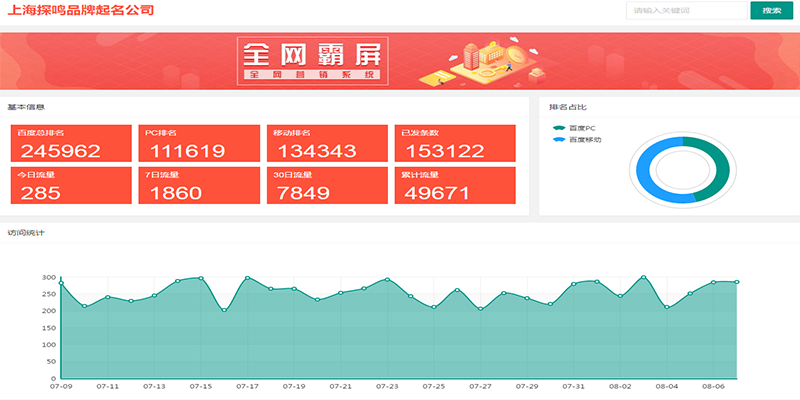Click the green 百度PC legend marker icon
The image size is (800, 400).
click(x=559, y=128)
